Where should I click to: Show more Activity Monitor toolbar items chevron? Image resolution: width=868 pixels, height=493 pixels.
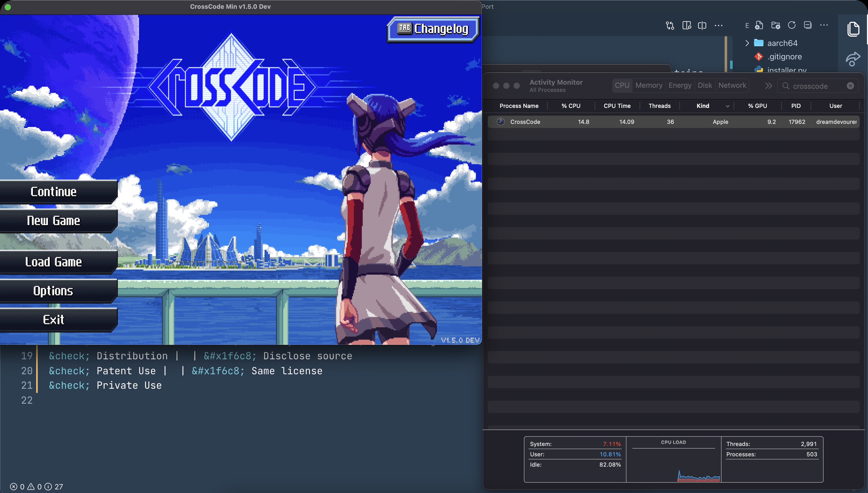(768, 86)
